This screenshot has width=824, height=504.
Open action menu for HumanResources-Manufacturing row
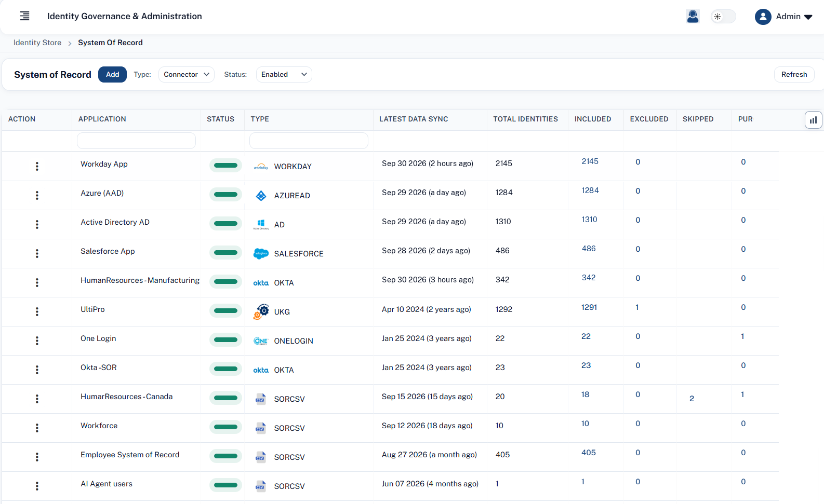click(x=37, y=282)
